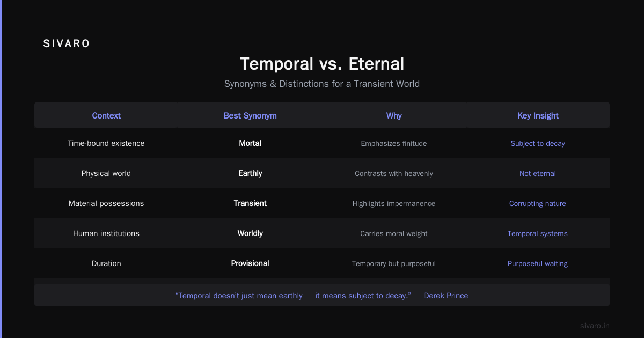Select the Provisional synonym cell
This screenshot has width=644, height=338.
click(250, 263)
